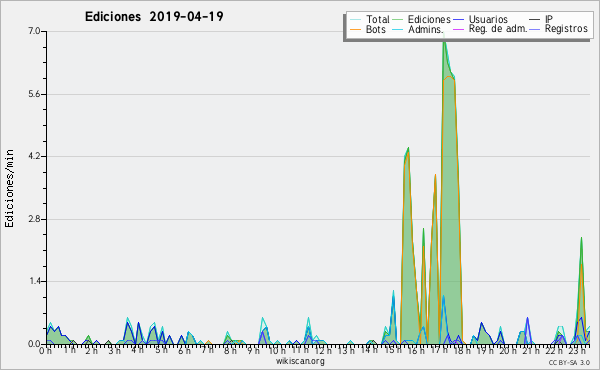Image resolution: width=600 pixels, height=370 pixels.
Task: Click the green Ediciones legend line swatch
Action: point(398,20)
